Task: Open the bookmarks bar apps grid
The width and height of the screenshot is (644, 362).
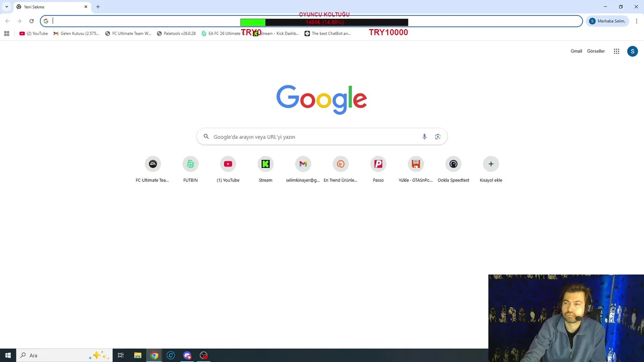Action: (x=7, y=34)
